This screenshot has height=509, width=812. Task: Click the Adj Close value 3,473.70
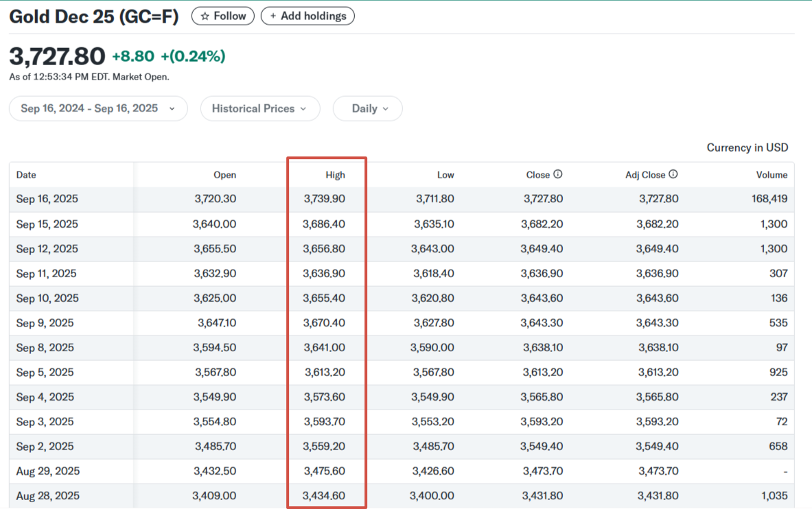click(x=658, y=471)
